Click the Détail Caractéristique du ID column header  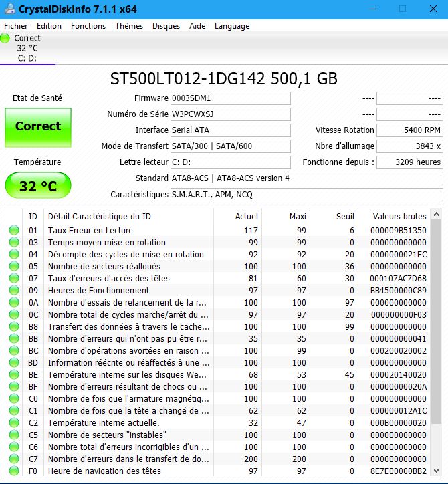click(x=129, y=217)
